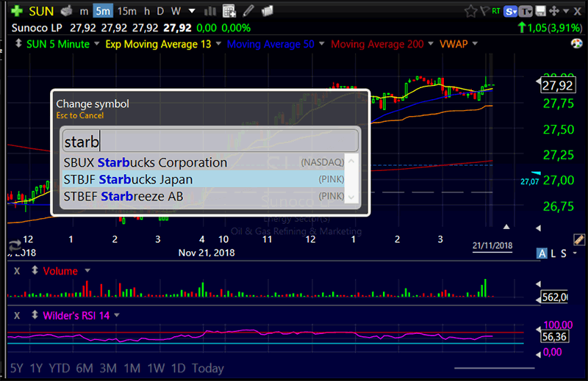Screen dimensions: 588x381
Task: Toggle the RT real-time indicator
Action: 496,11
